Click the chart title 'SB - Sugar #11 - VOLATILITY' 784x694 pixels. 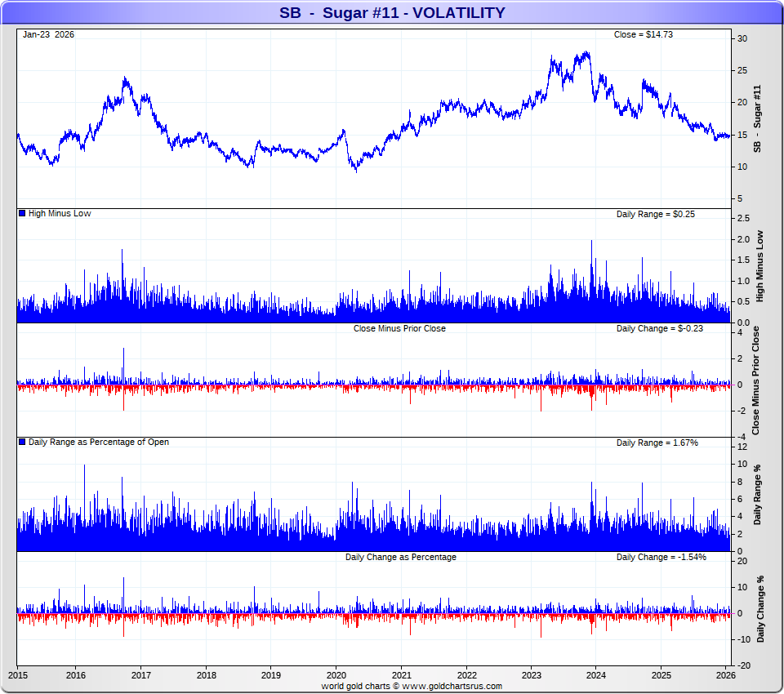coord(392,12)
